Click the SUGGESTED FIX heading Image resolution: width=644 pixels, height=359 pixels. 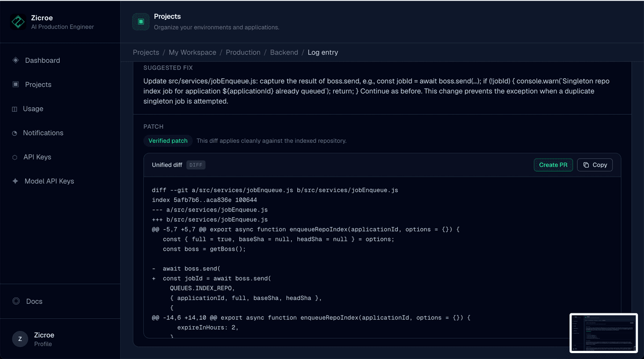coord(168,68)
